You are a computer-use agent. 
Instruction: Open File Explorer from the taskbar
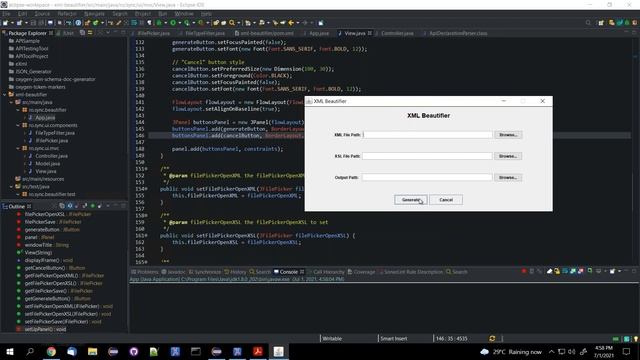pyautogui.click(x=93, y=351)
